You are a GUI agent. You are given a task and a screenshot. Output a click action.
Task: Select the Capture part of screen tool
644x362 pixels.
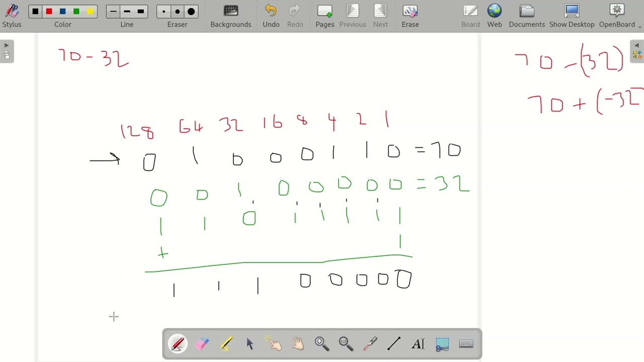[442, 344]
